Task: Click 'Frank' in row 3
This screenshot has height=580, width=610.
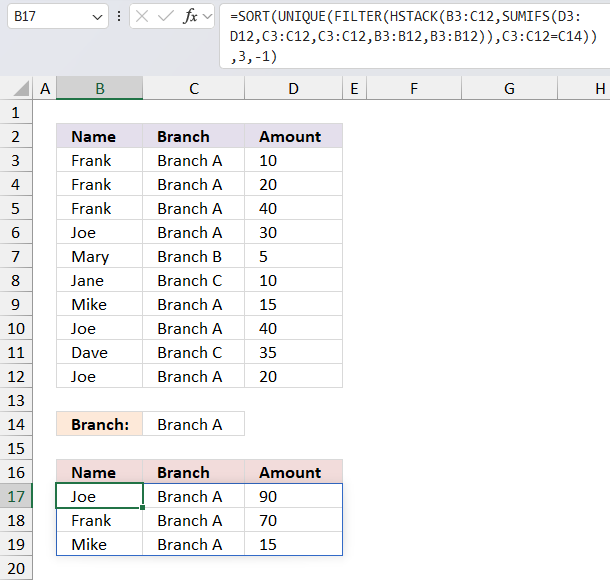Action: click(x=100, y=160)
